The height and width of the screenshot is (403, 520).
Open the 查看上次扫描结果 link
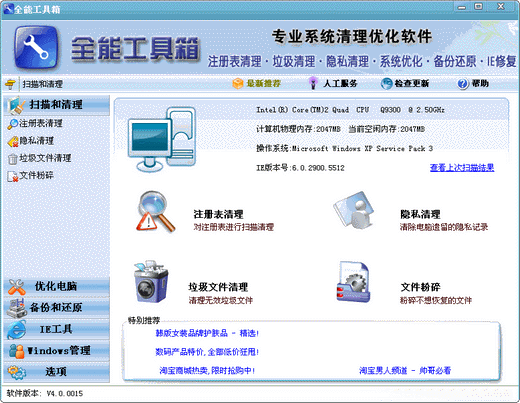tap(462, 167)
